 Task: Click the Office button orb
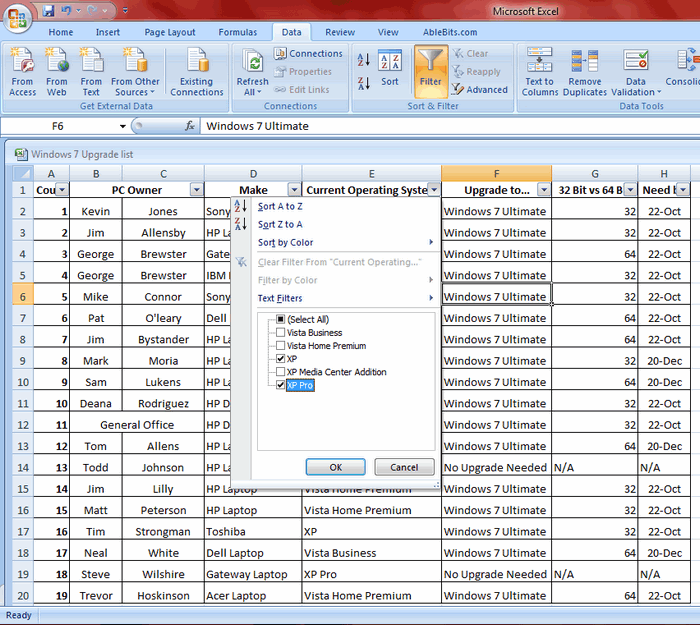pos(17,19)
